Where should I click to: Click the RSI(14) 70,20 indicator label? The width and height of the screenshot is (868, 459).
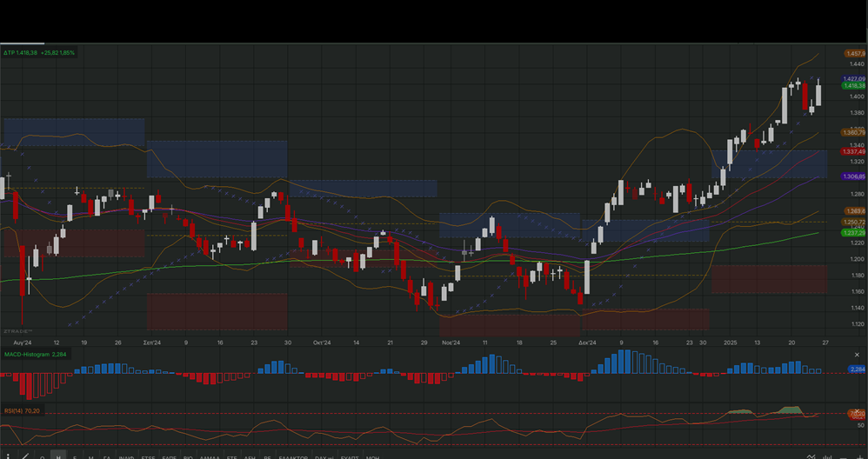click(22, 411)
